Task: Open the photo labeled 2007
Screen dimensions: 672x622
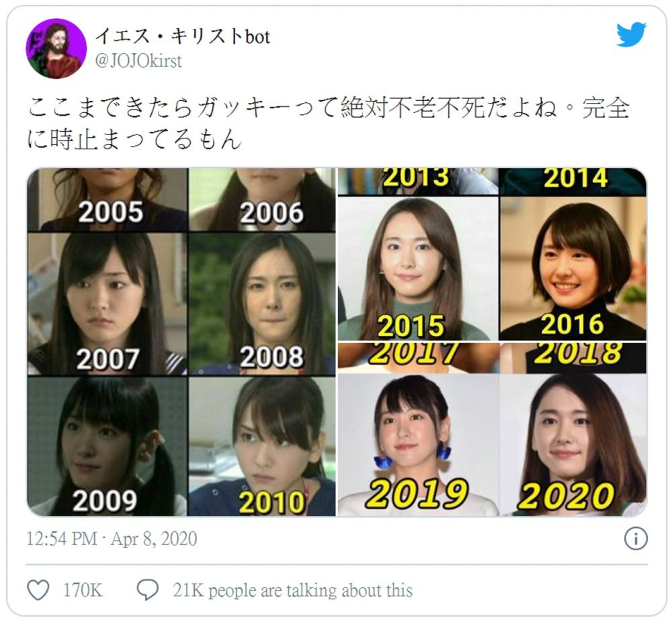Action: (107, 304)
